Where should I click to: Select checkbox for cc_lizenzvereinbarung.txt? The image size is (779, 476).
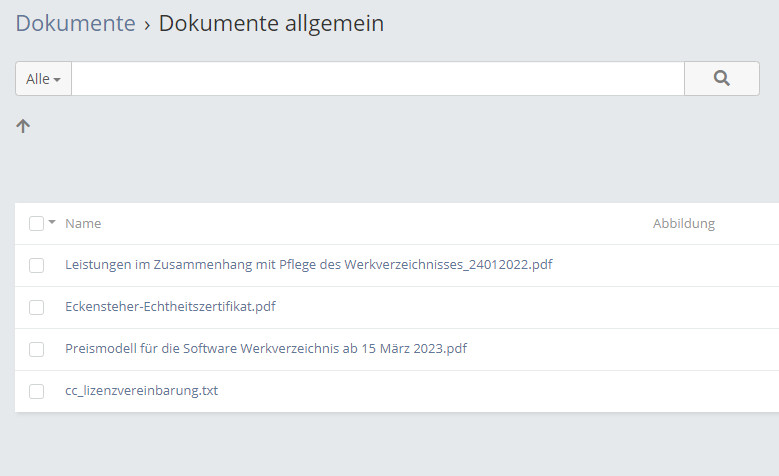pos(36,391)
